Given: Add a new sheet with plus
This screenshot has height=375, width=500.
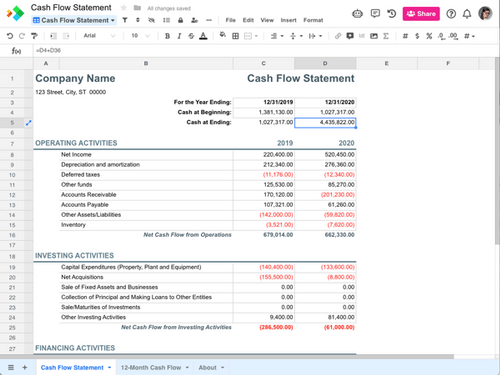Looking at the screenshot, I should coord(25,368).
